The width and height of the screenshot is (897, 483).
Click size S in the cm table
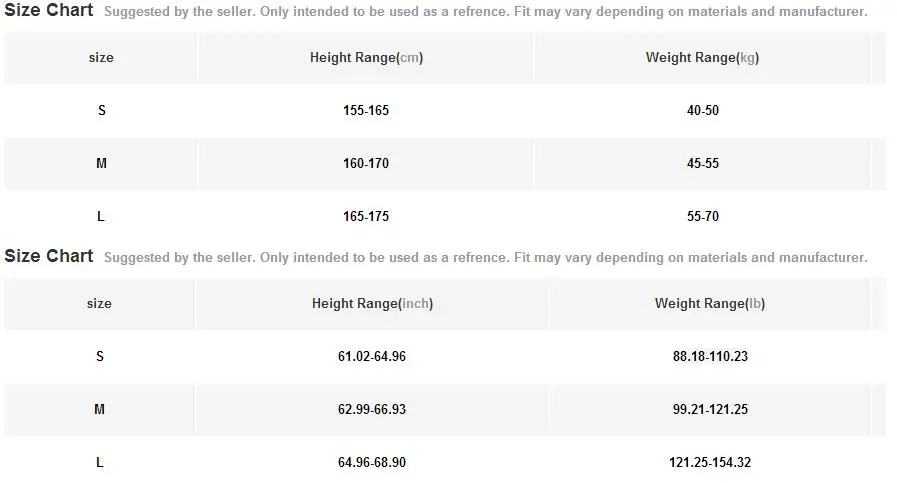tap(101, 110)
